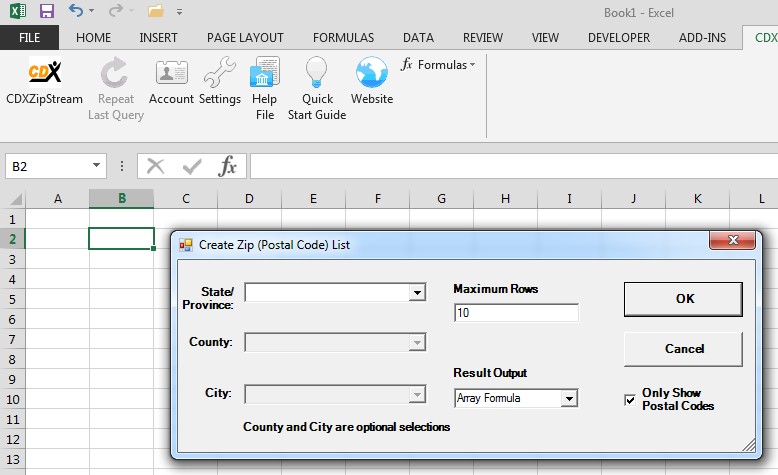Screen dimensions: 778x475
Task: Switch to the DEVELOPER tab
Action: point(619,38)
